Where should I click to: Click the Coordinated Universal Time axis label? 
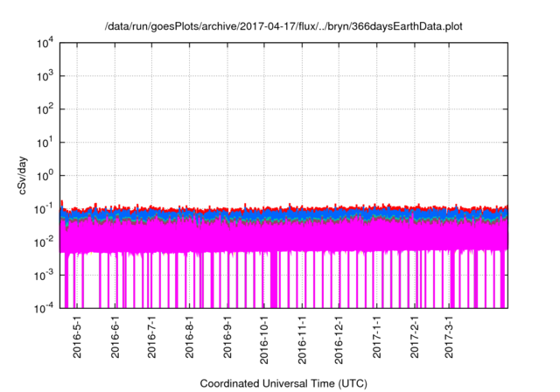(x=283, y=384)
